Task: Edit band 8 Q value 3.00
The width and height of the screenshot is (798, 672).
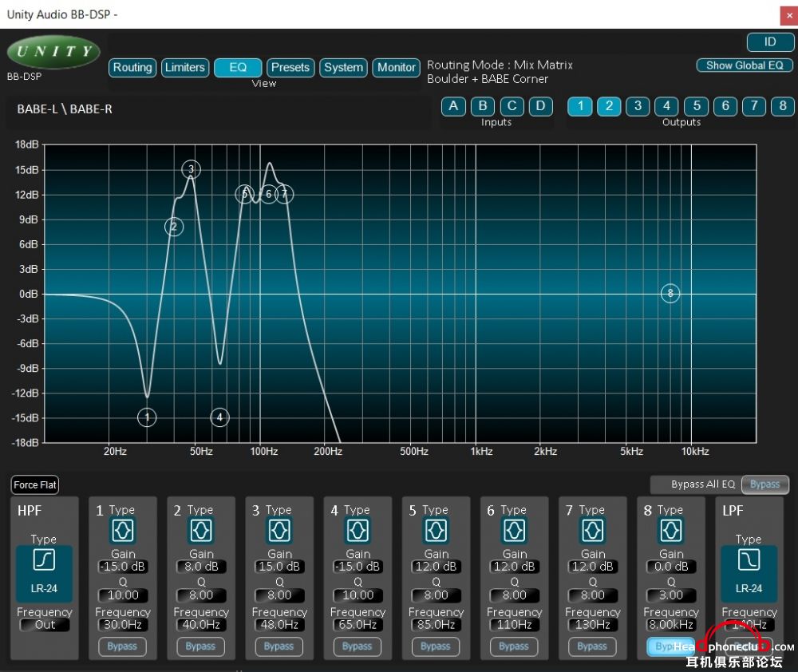Action: (x=671, y=595)
